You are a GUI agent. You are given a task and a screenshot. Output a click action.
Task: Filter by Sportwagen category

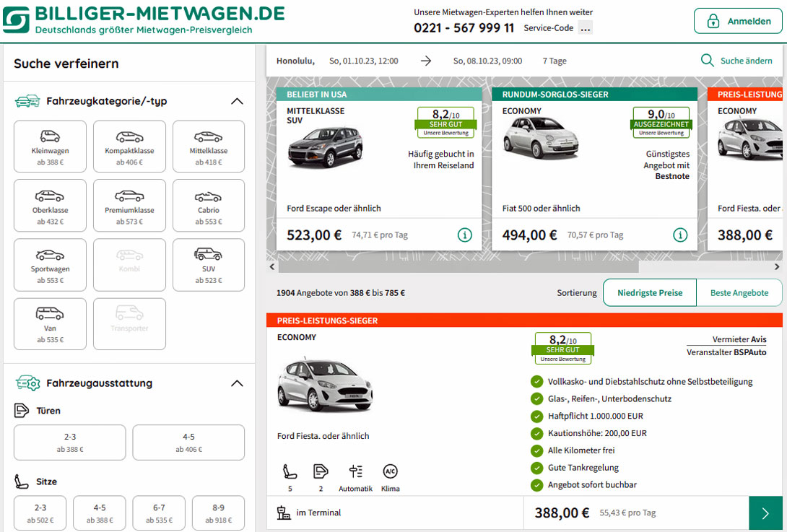(51, 265)
